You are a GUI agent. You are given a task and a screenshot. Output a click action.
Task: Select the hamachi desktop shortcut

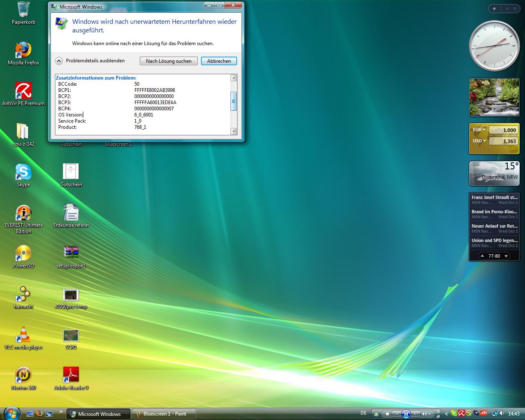click(23, 297)
